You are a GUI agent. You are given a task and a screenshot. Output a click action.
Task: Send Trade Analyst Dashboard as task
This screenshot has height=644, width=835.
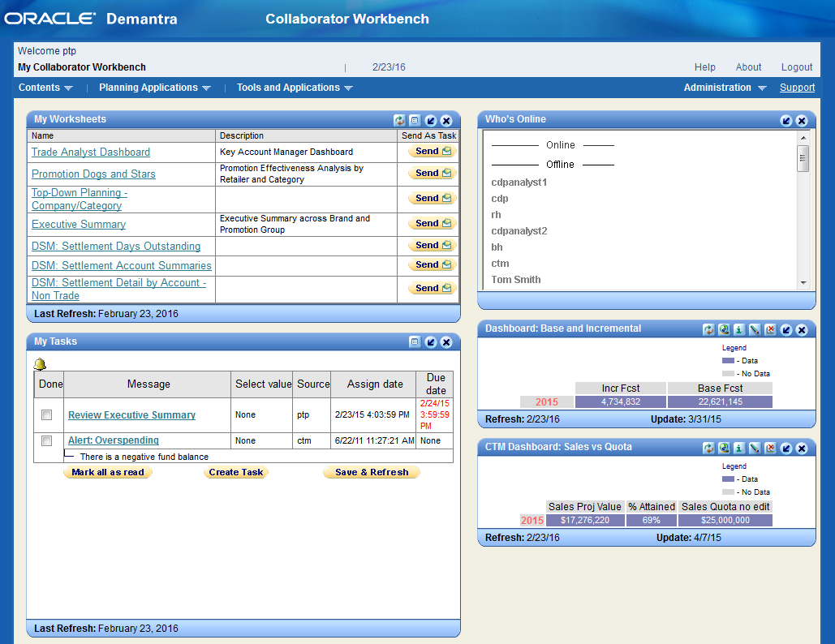click(x=433, y=151)
